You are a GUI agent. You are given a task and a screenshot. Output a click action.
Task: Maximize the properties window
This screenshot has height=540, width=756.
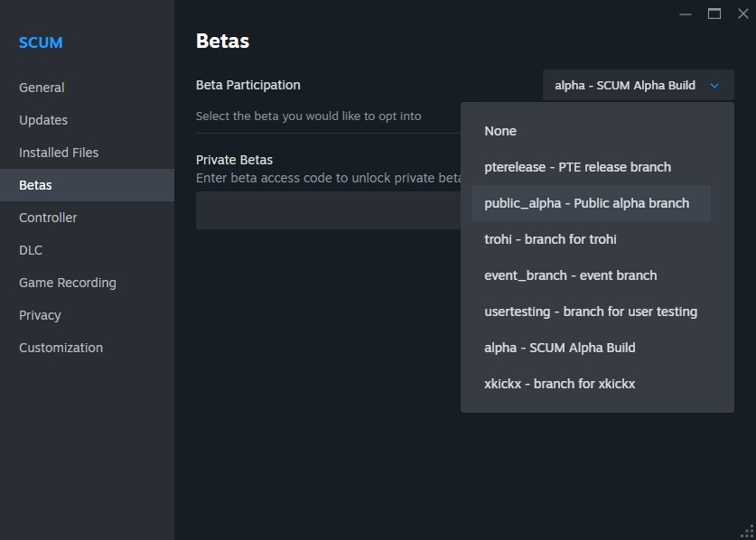(714, 14)
